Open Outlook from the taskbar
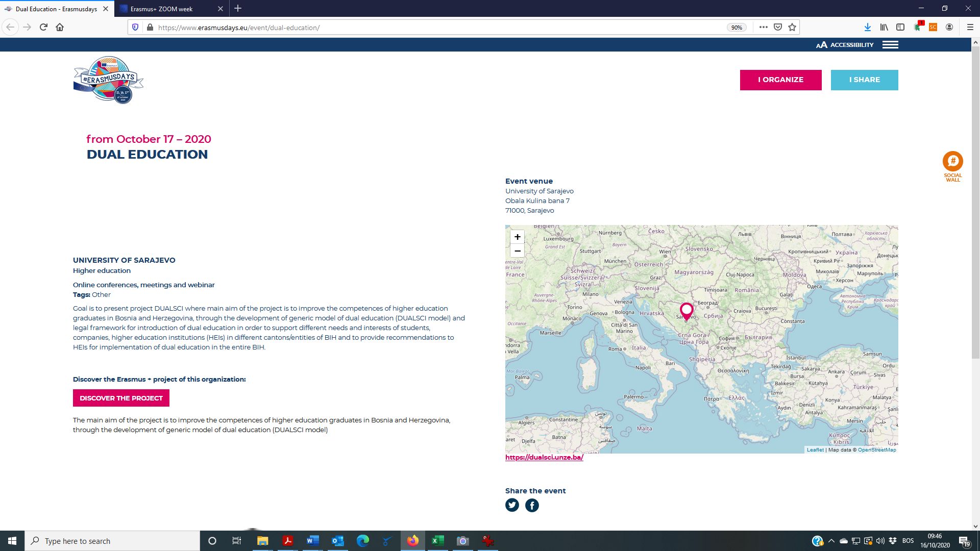The height and width of the screenshot is (551, 980). click(x=337, y=541)
